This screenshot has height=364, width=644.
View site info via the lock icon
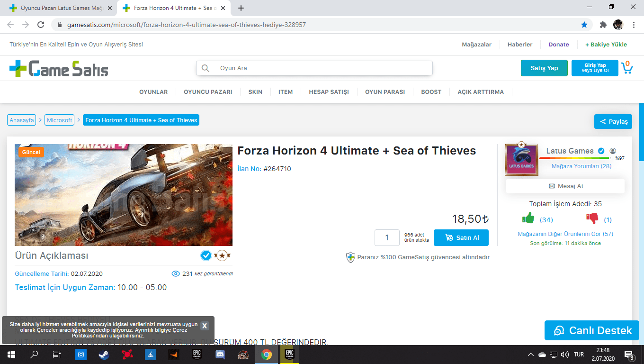coord(60,25)
